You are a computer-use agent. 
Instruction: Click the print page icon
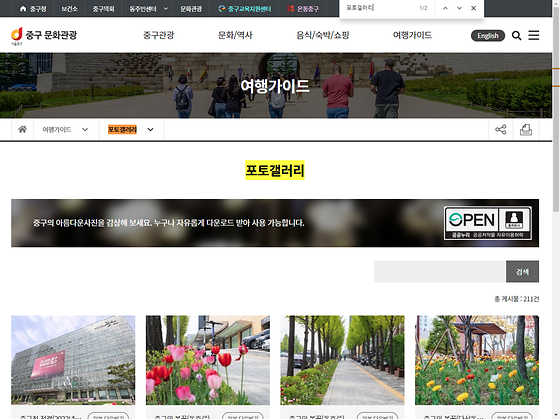(526, 130)
